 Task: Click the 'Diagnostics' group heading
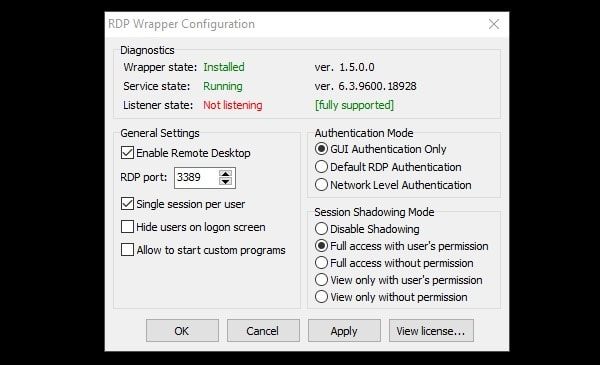point(147,51)
